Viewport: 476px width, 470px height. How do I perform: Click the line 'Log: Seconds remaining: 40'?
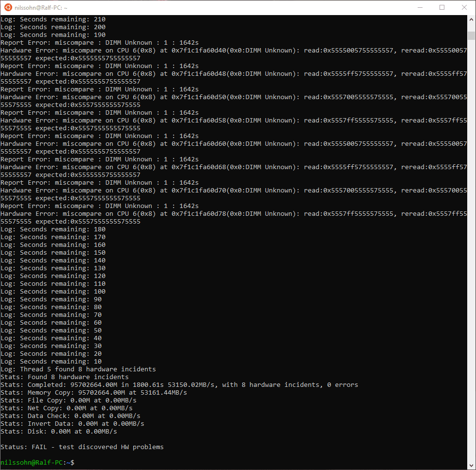51,338
